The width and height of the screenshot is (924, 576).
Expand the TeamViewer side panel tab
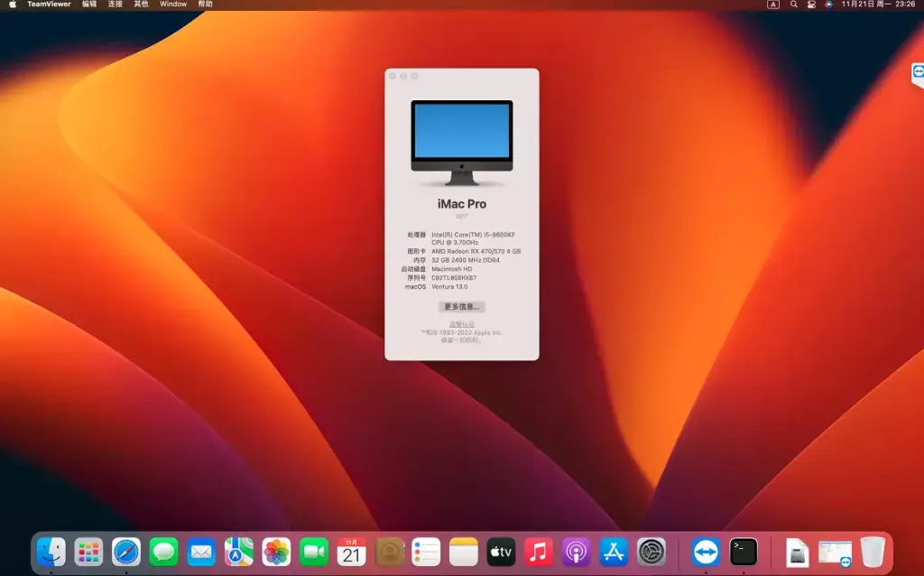coord(918,75)
